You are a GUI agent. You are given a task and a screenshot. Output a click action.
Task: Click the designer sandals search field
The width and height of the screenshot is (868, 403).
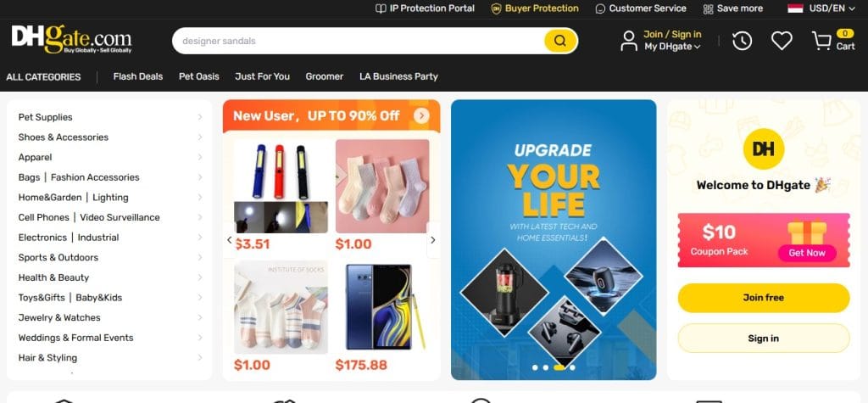tap(359, 41)
